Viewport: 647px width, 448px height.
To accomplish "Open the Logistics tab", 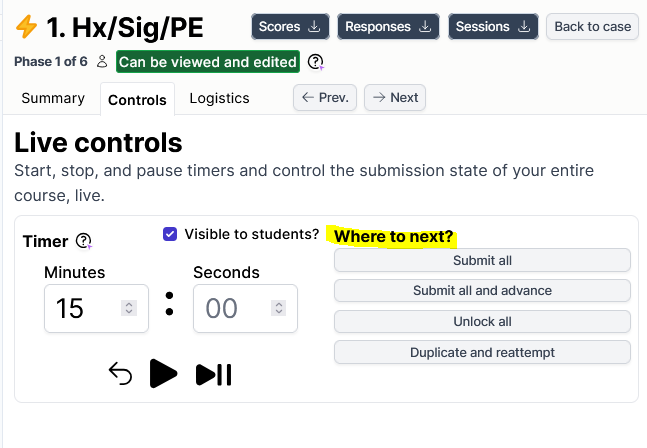I will [219, 98].
